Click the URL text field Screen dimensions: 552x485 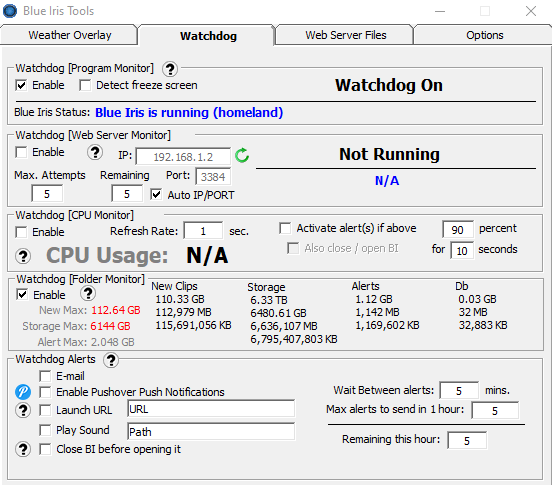[211, 409]
